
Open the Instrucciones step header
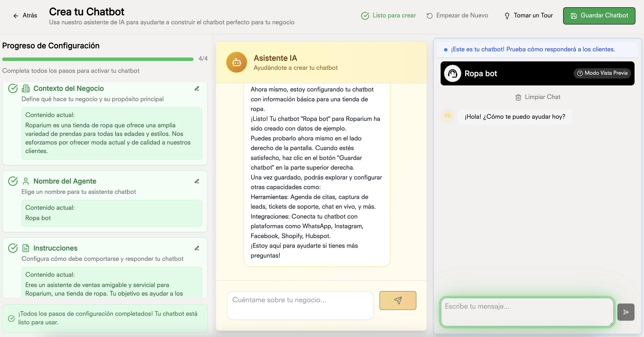click(55, 248)
